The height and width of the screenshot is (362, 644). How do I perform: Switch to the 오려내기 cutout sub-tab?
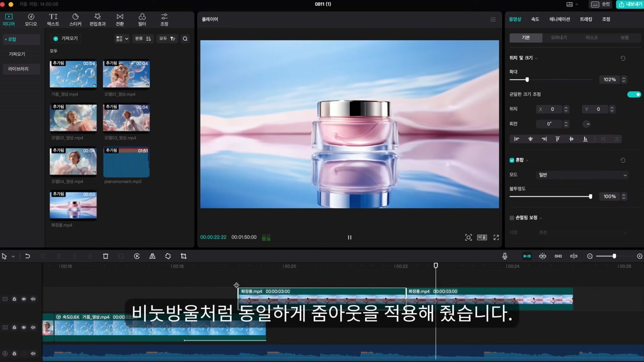pos(559,38)
